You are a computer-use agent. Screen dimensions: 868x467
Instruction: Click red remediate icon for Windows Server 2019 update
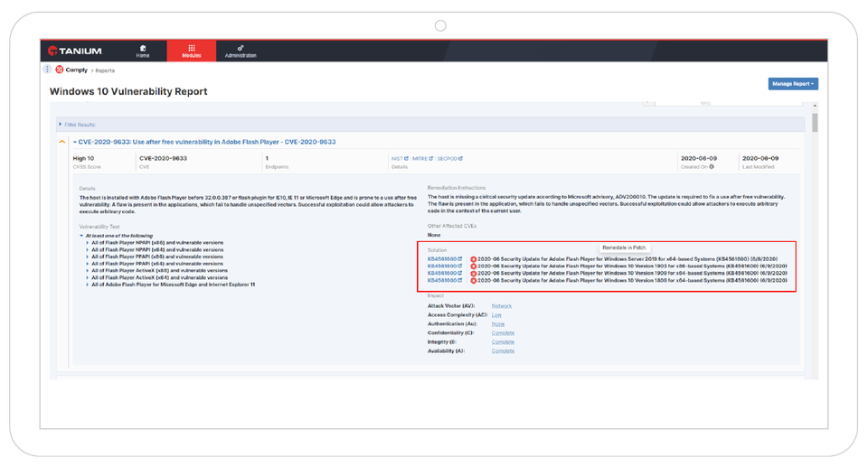(474, 258)
